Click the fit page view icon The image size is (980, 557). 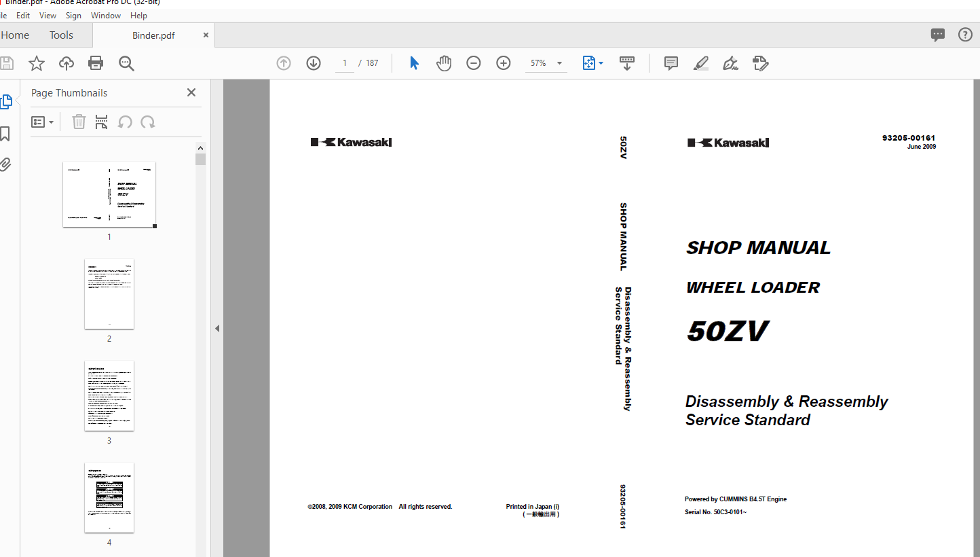tap(589, 63)
